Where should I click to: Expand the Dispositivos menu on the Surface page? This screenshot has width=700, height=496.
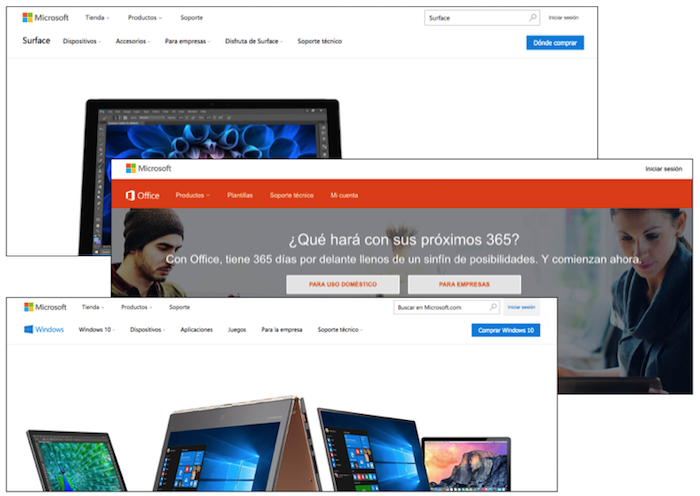82,41
